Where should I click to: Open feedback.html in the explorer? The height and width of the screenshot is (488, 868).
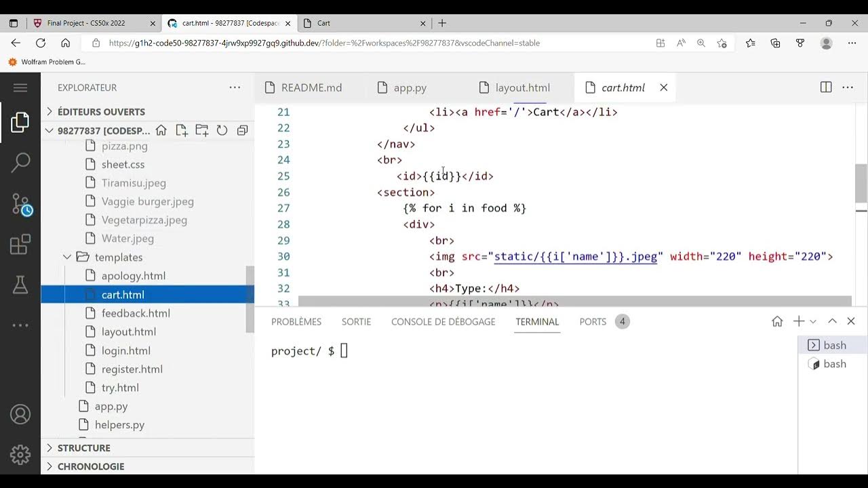point(136,313)
